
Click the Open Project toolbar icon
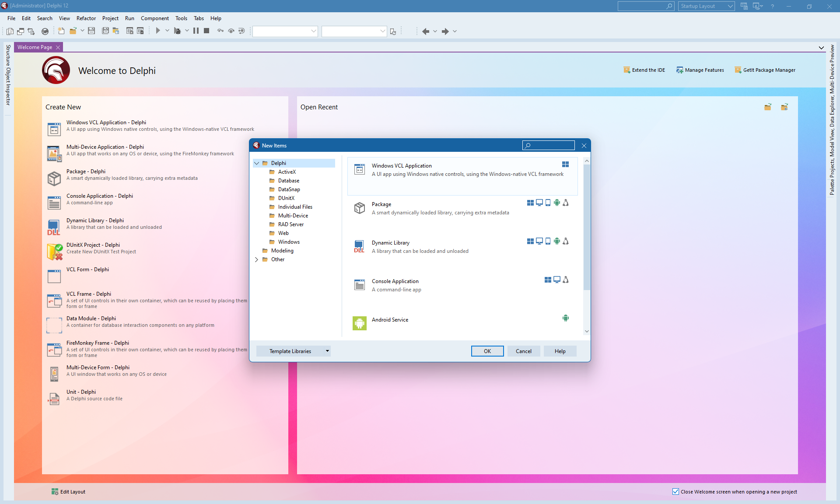click(116, 31)
